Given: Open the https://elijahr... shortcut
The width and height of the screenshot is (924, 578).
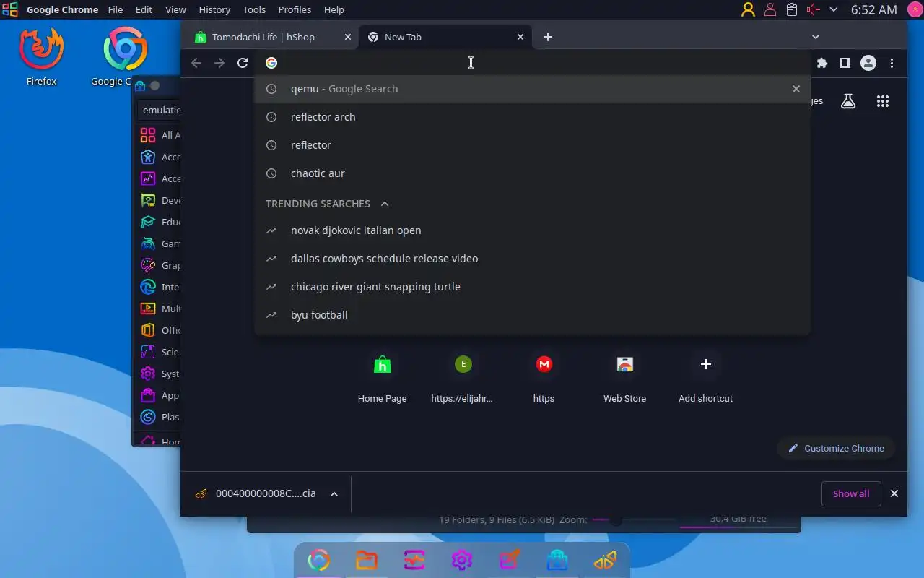Looking at the screenshot, I should [462, 378].
